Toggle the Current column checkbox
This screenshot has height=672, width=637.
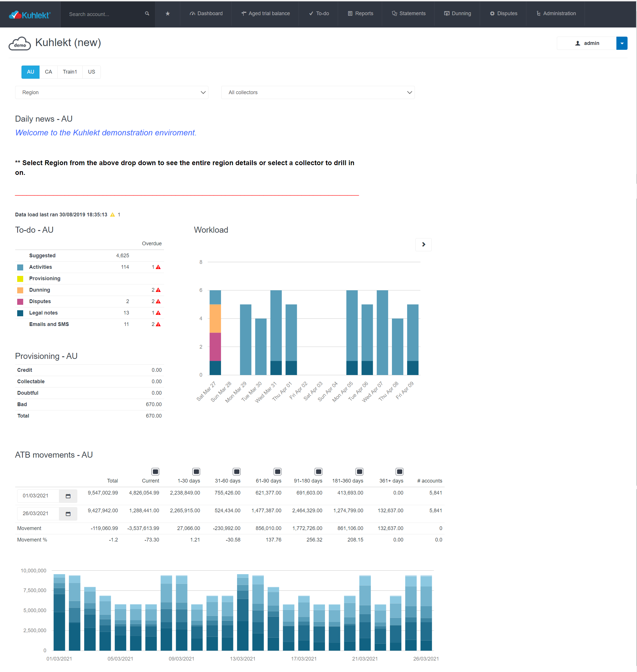click(x=155, y=471)
